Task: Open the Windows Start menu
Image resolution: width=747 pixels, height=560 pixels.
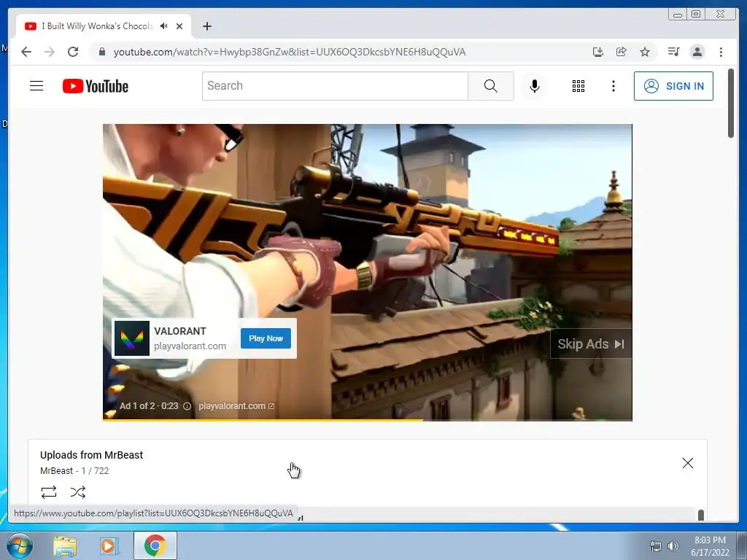Action: pos(20,545)
